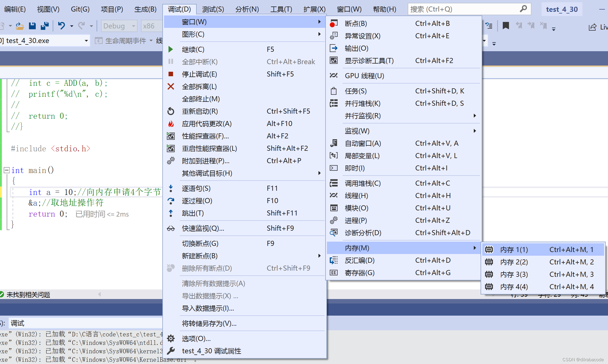Screen dimensions: 608x364
Task: Click the Autos window icon
Action: pos(334,143)
